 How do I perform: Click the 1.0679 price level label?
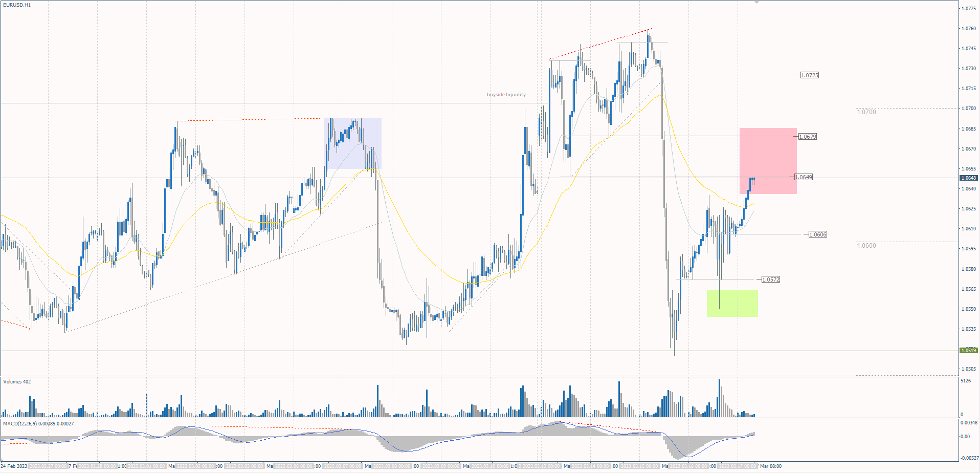[x=807, y=137]
